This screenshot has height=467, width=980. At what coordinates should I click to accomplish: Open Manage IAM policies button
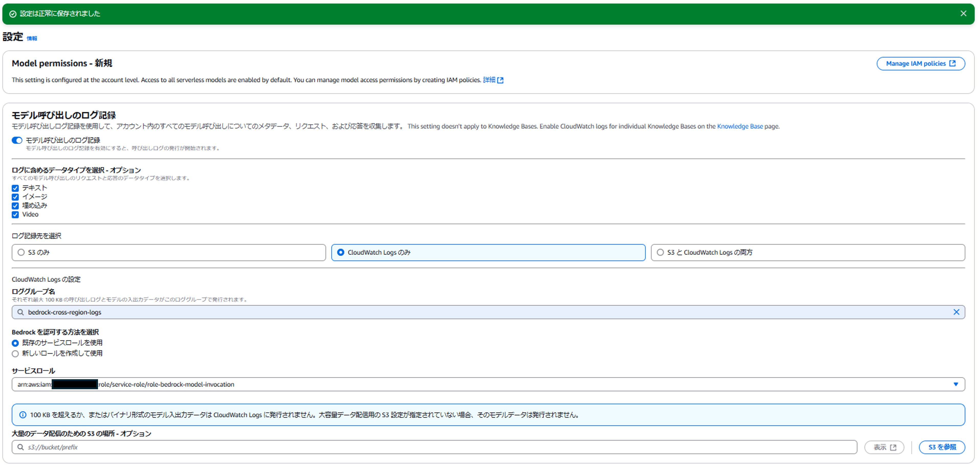pyautogui.click(x=920, y=63)
